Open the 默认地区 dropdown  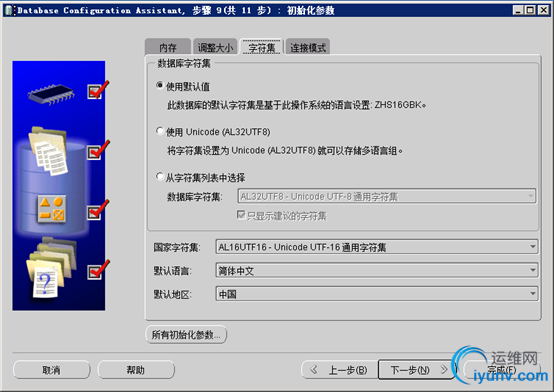point(377,294)
